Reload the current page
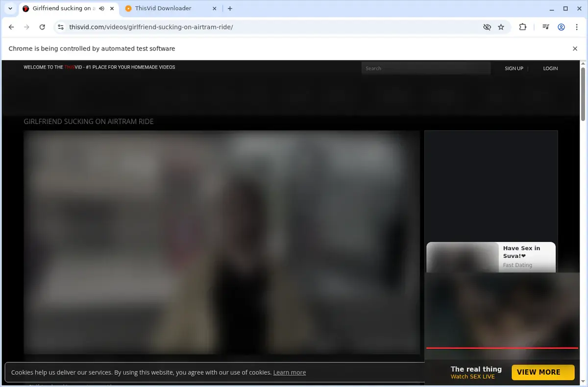The image size is (588, 387). point(42,27)
